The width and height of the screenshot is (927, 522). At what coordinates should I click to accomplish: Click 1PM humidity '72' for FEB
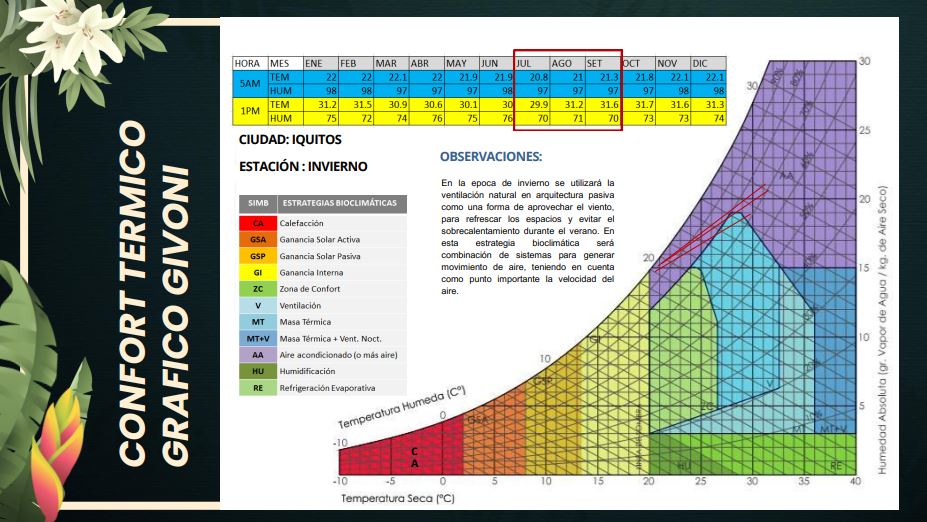click(356, 118)
